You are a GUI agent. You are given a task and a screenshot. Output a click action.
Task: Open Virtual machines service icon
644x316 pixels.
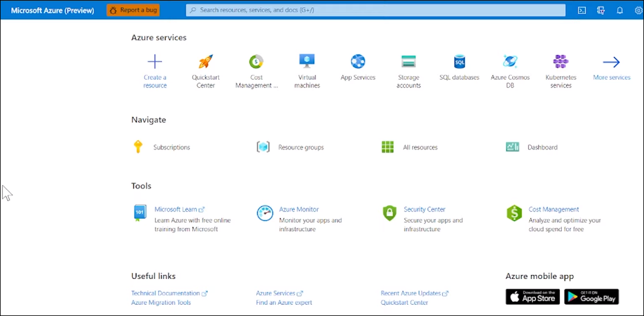pos(307,62)
